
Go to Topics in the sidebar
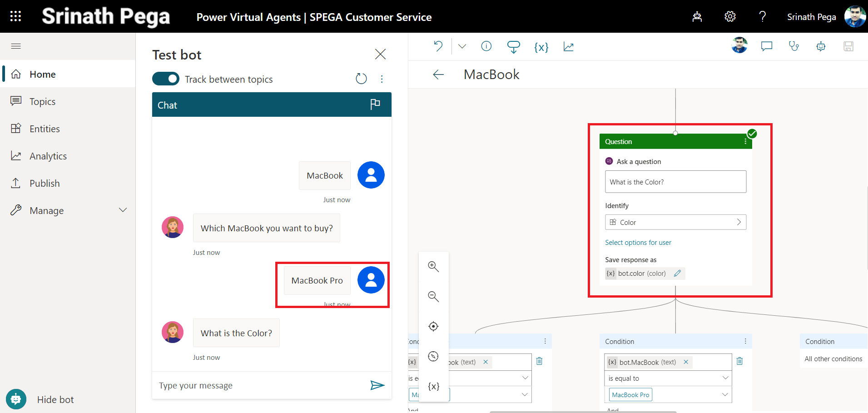(x=42, y=102)
